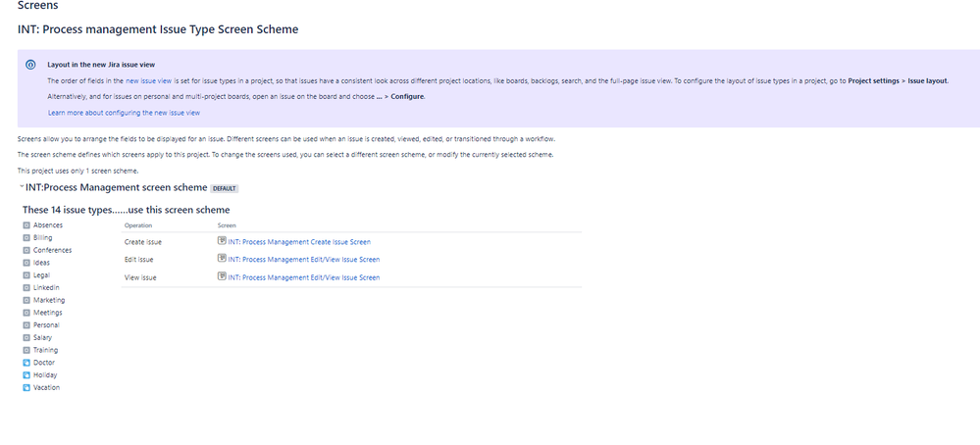The width and height of the screenshot is (980, 445).
Task: Click the 'Training' issue type label
Action: coord(46,350)
